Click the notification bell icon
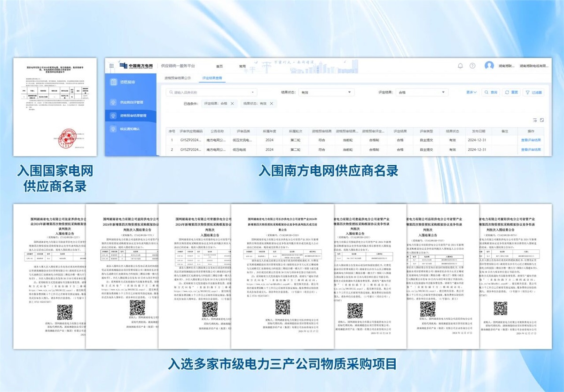Viewport: 564px width, 392px height. pos(460,65)
